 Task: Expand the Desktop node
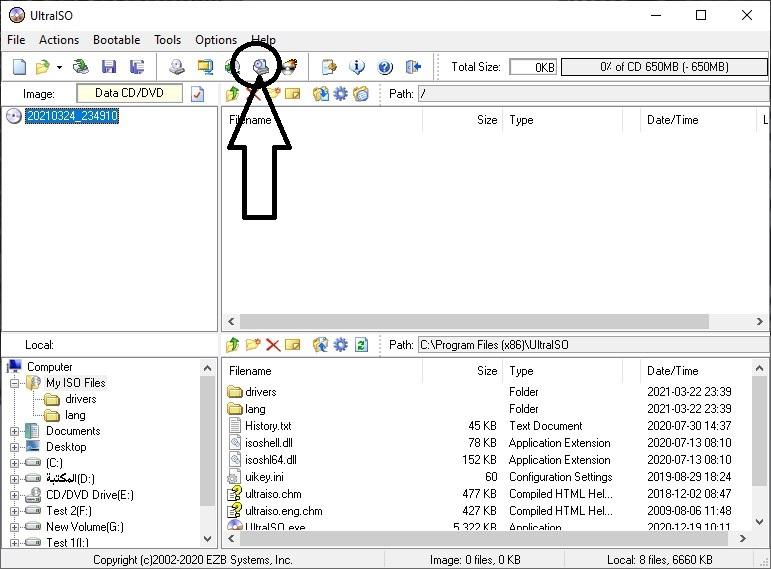(x=15, y=448)
